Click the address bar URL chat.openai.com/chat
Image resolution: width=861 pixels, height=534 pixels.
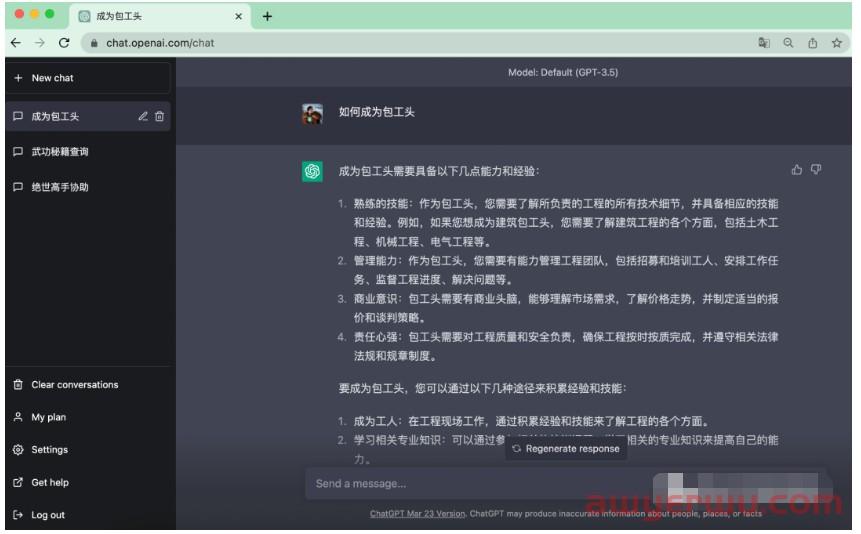coord(160,43)
